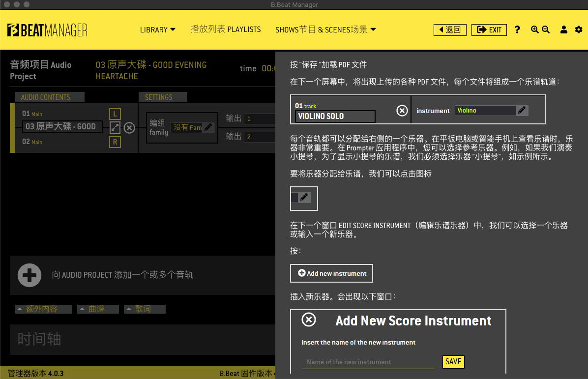
Task: Click the 01 Main track label
Action: [x=32, y=114]
